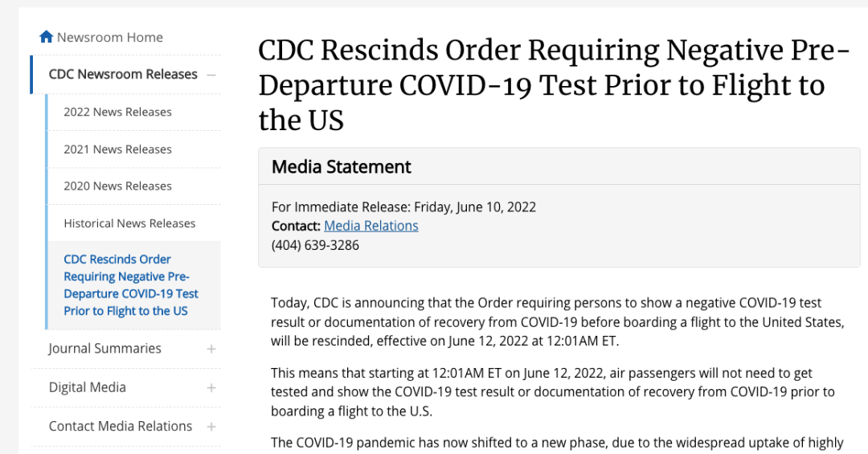This screenshot has width=868, height=454.
Task: Expand the Journal Summaries section
Action: pyautogui.click(x=211, y=349)
